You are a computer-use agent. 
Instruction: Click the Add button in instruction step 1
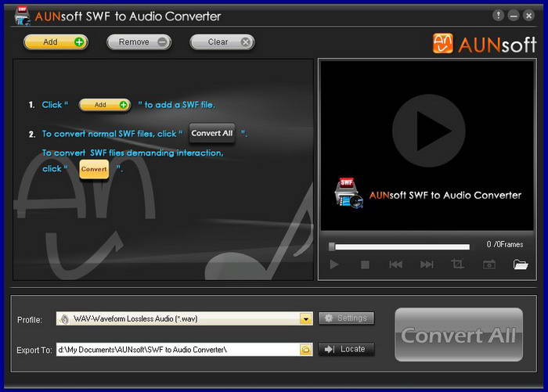click(105, 105)
